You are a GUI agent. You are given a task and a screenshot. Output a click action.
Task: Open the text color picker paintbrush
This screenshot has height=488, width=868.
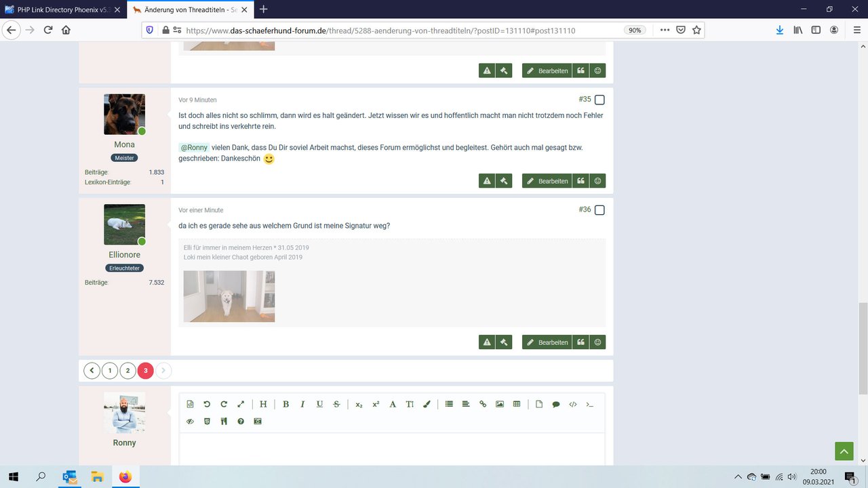click(427, 405)
